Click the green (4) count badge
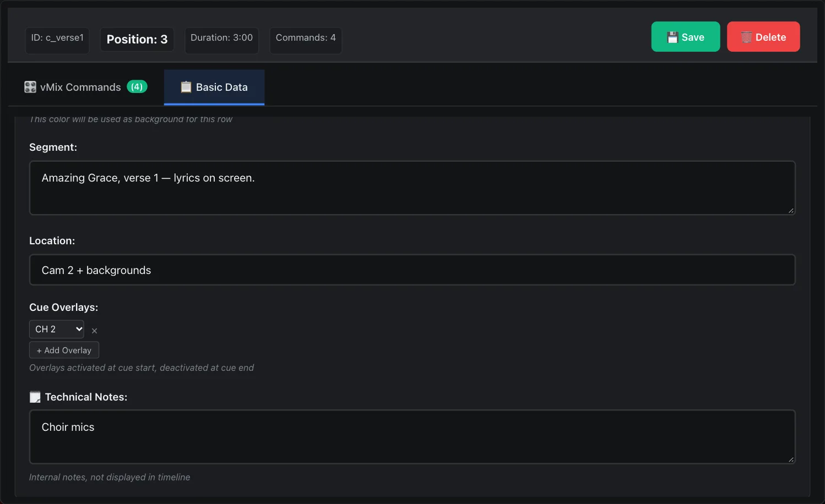 [137, 86]
